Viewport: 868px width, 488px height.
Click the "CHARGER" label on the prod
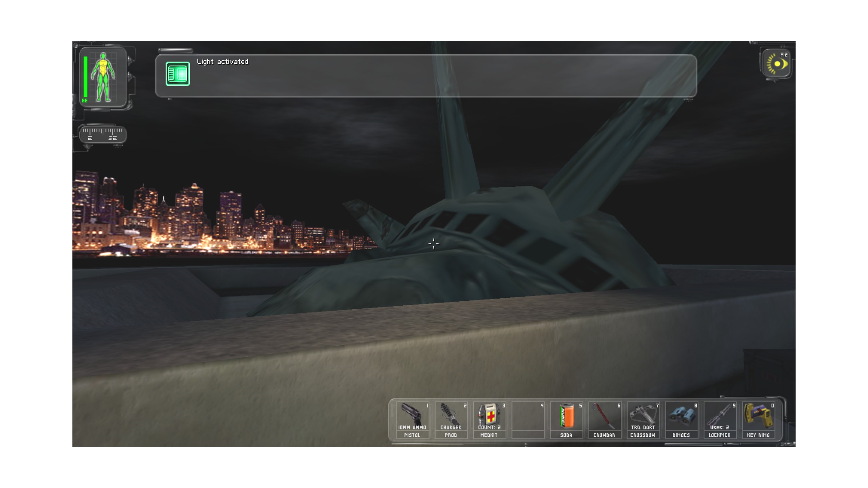[x=451, y=427]
